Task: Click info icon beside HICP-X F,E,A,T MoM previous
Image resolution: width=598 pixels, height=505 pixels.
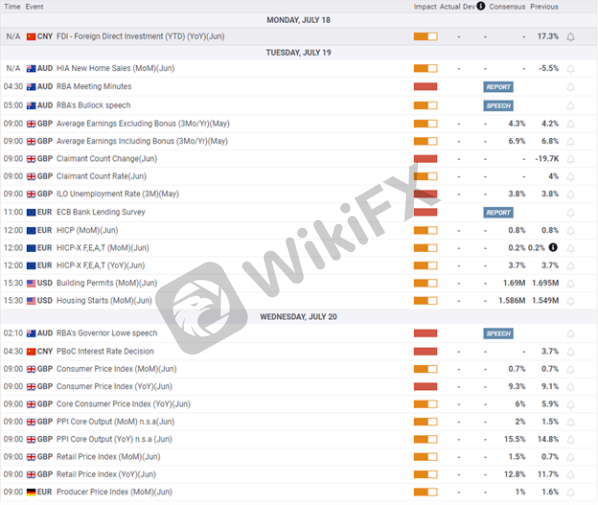Action: [x=553, y=248]
